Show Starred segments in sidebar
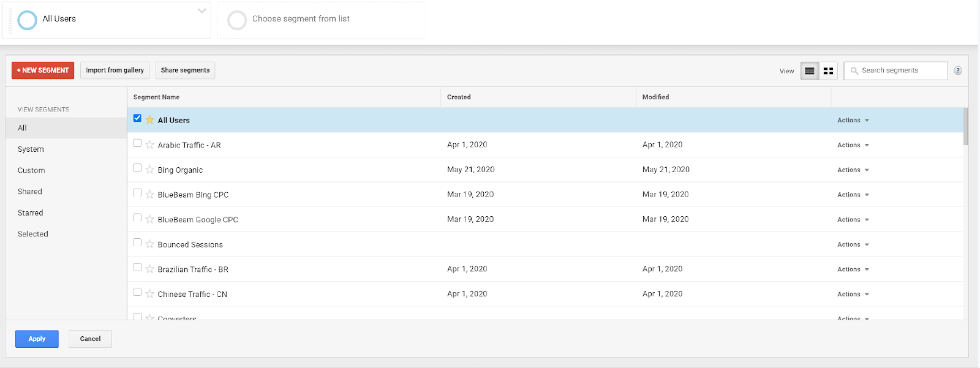Image resolution: width=980 pixels, height=368 pixels. coord(31,213)
